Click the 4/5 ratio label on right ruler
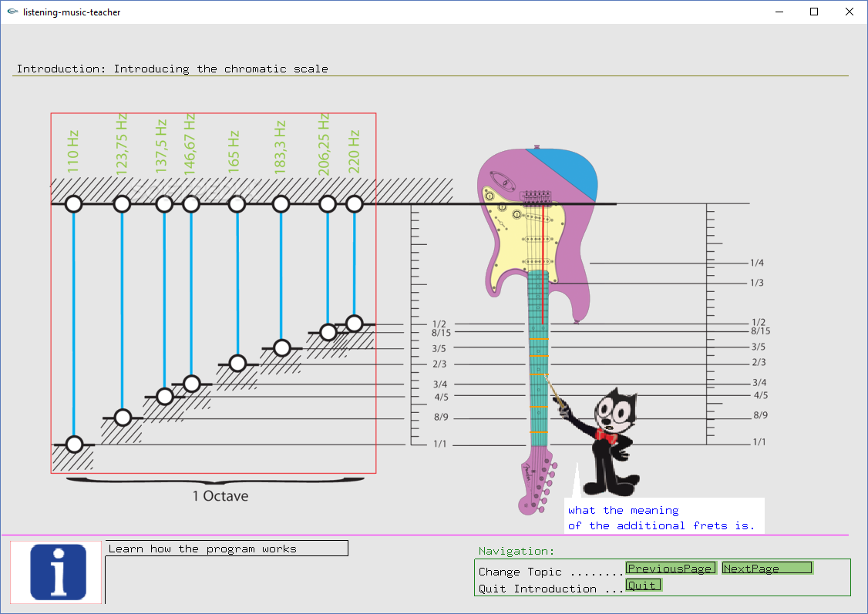Viewport: 868px width, 614px height. 761,395
